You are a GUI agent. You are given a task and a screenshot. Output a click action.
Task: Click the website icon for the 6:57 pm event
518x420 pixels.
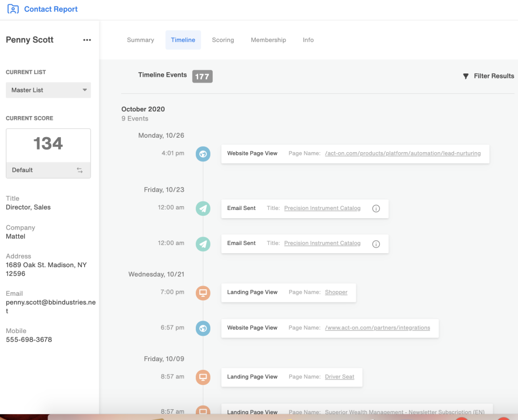(203, 328)
